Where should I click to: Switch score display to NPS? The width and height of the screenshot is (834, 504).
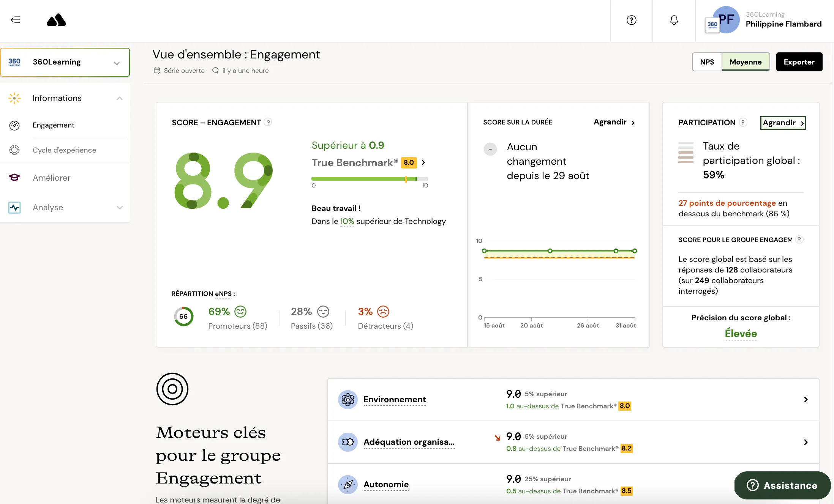tap(707, 62)
